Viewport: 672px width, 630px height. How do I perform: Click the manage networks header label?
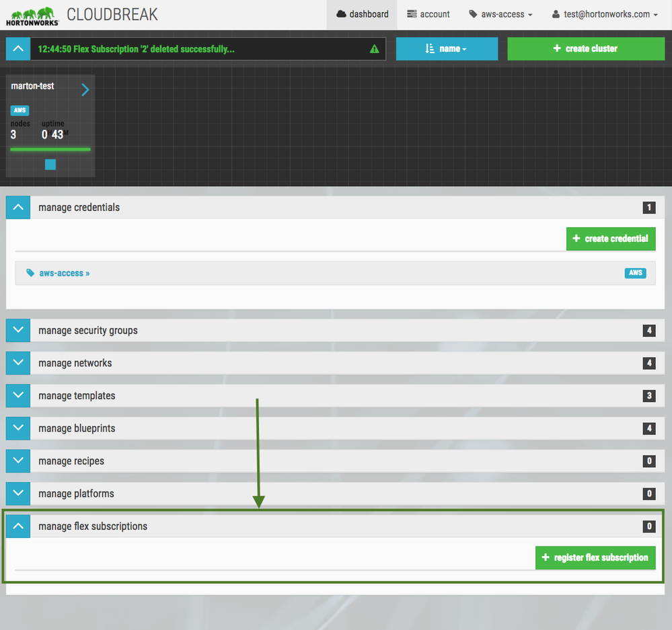coord(75,363)
